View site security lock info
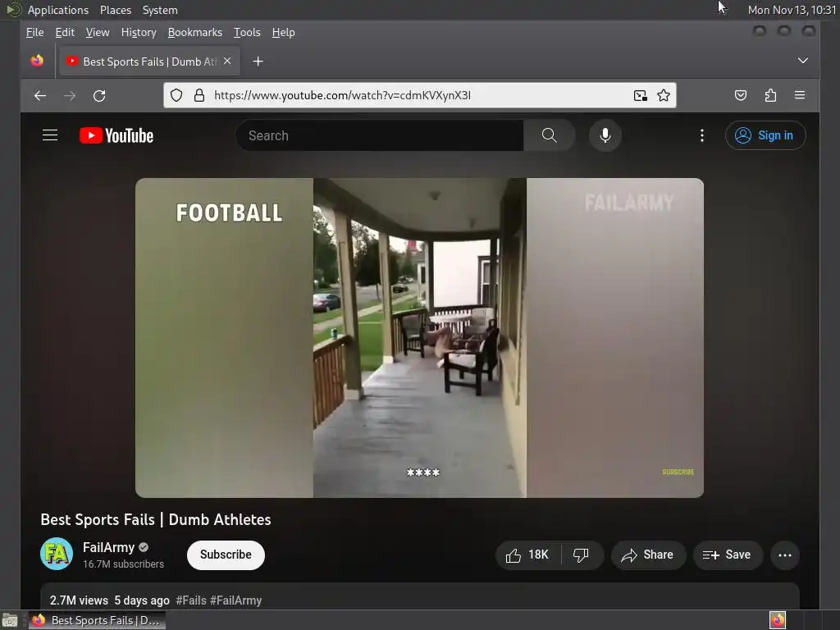The width and height of the screenshot is (840, 630). click(199, 95)
